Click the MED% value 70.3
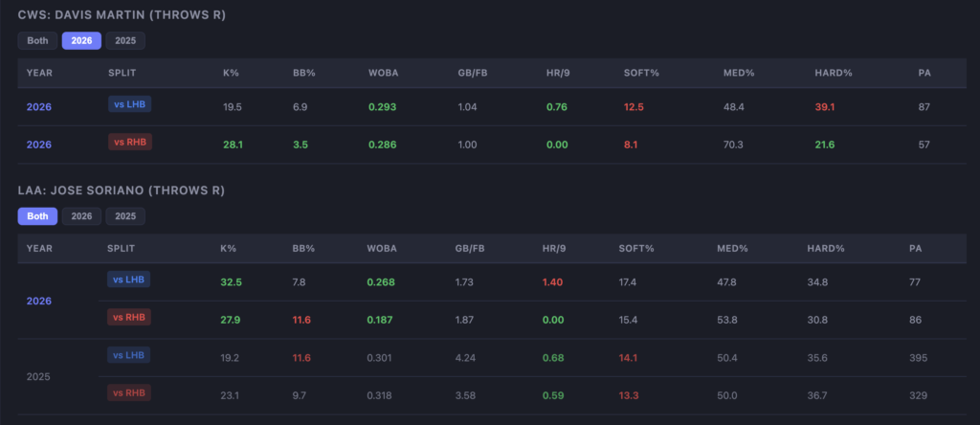 (733, 145)
